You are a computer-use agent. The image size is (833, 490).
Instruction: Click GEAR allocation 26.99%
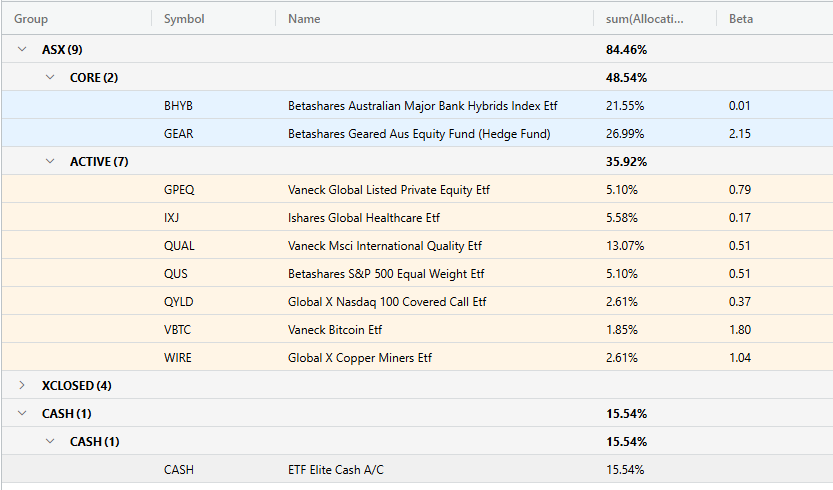625,134
